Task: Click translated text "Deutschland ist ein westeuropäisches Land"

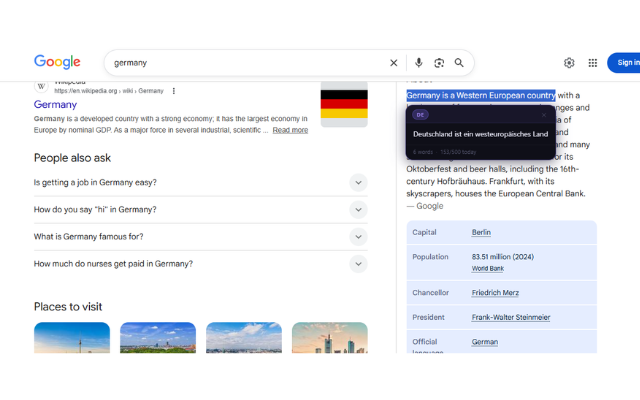Action: point(480,134)
